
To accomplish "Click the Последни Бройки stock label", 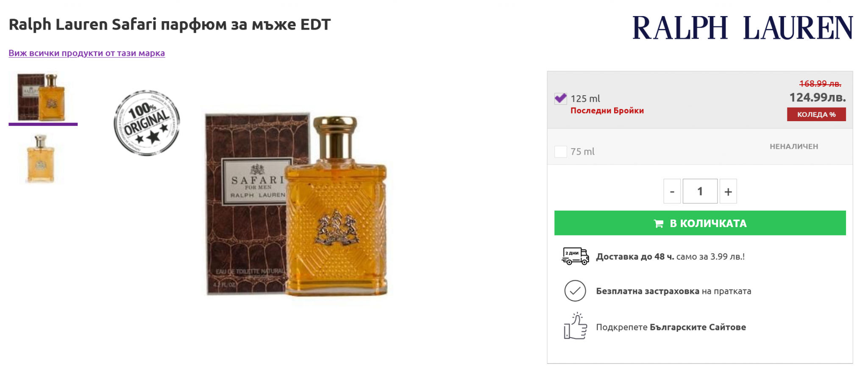I will (607, 111).
